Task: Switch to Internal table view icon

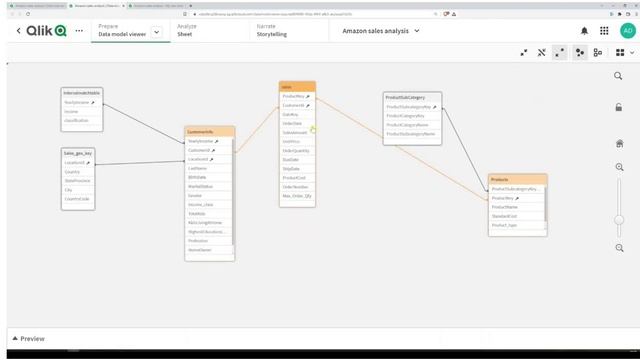Action: click(580, 53)
